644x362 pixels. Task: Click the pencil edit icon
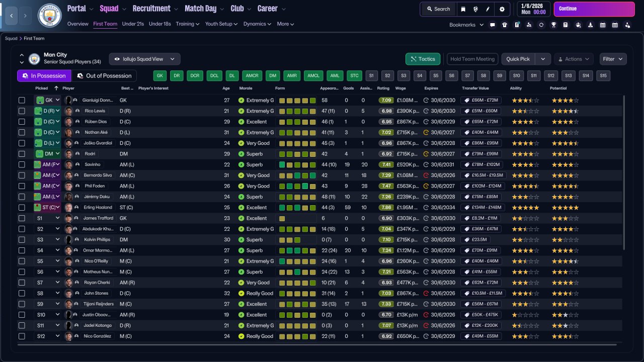tap(488, 9)
